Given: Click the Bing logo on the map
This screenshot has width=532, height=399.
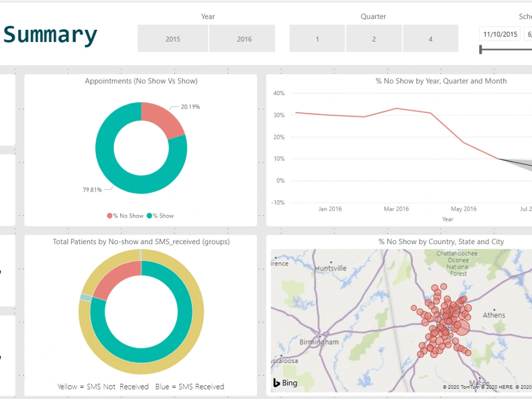Looking at the screenshot, I should click(285, 383).
